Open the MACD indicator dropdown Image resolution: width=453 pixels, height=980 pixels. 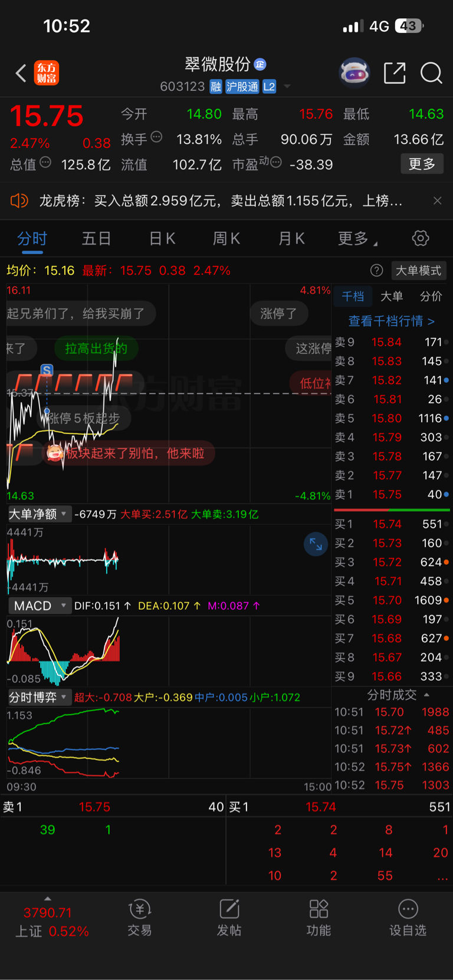tap(39, 606)
